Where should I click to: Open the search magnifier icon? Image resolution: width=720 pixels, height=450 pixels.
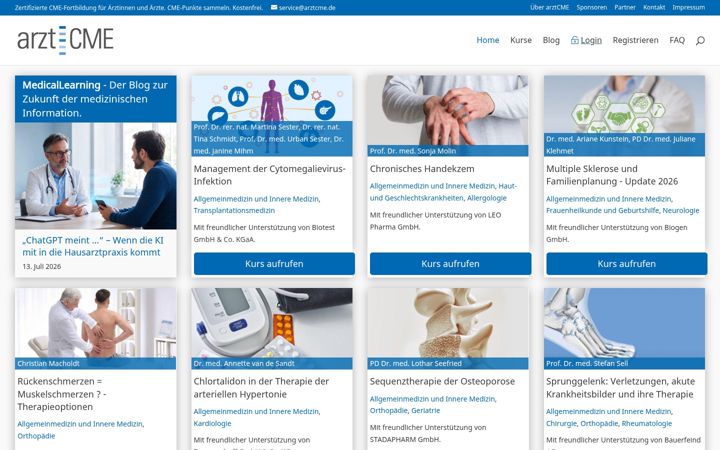point(700,40)
